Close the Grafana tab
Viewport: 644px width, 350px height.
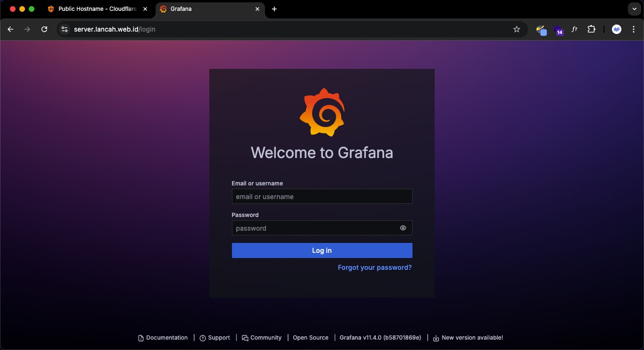click(257, 9)
